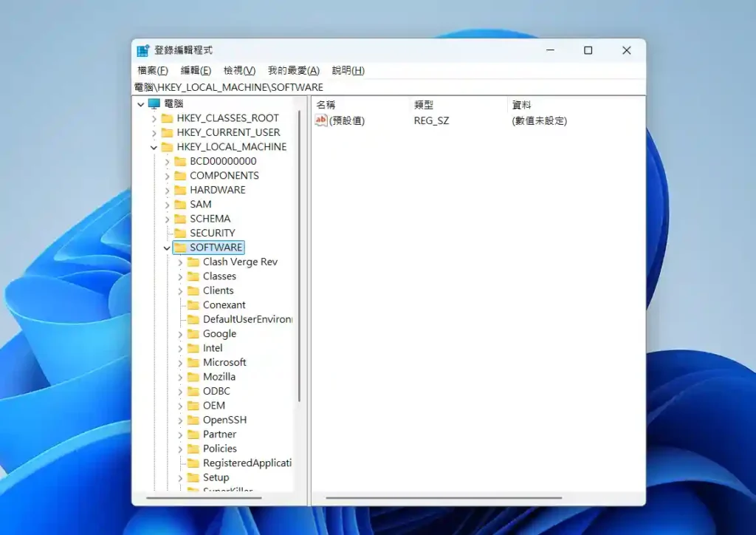This screenshot has width=756, height=535.
Task: Select the HARDWARE key label
Action: pyautogui.click(x=218, y=190)
